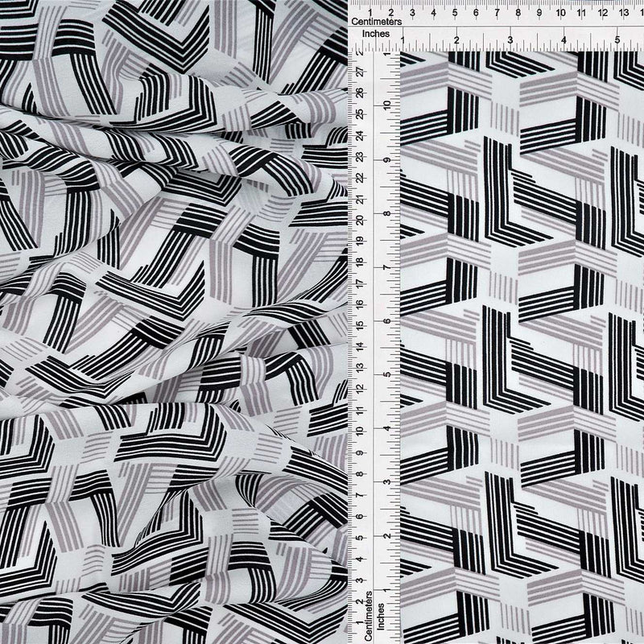Click the horizontal "Centimeters" ruler label at top

click(x=376, y=22)
